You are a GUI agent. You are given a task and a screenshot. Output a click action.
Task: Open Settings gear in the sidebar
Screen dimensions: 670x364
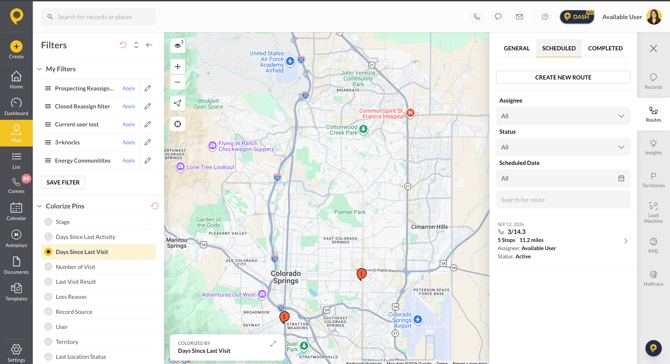click(16, 353)
